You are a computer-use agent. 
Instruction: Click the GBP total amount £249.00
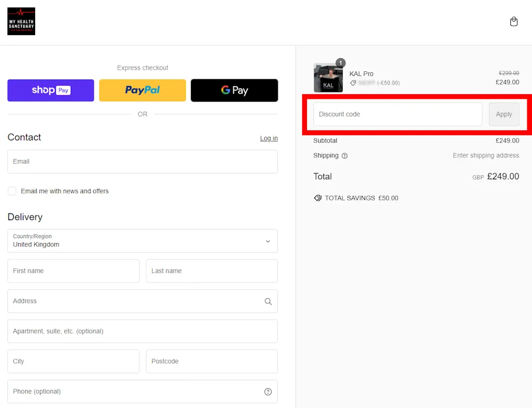point(503,177)
